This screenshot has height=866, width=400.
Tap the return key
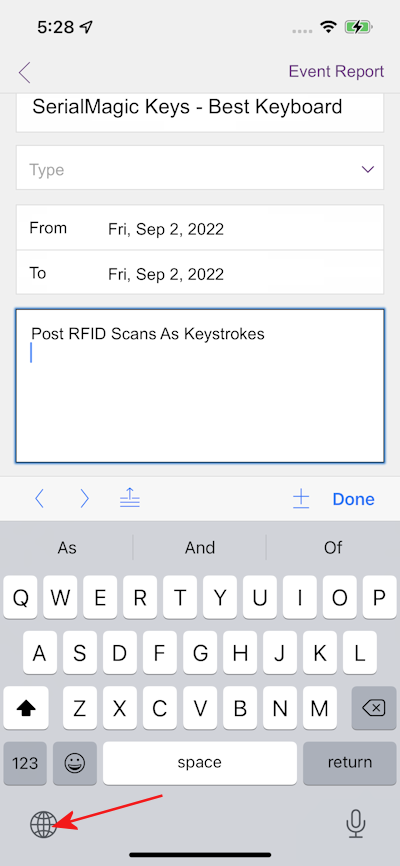(x=350, y=763)
